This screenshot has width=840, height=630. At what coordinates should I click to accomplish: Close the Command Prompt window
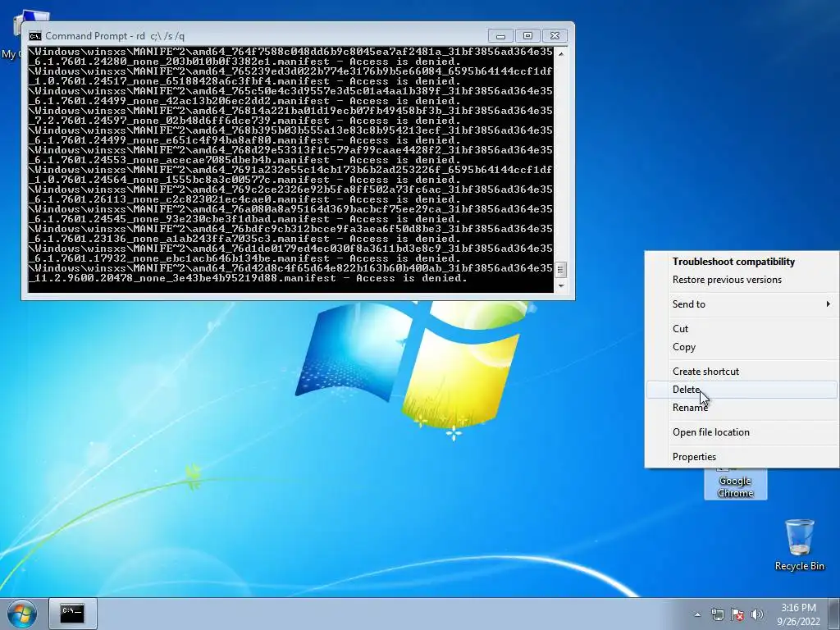click(555, 36)
